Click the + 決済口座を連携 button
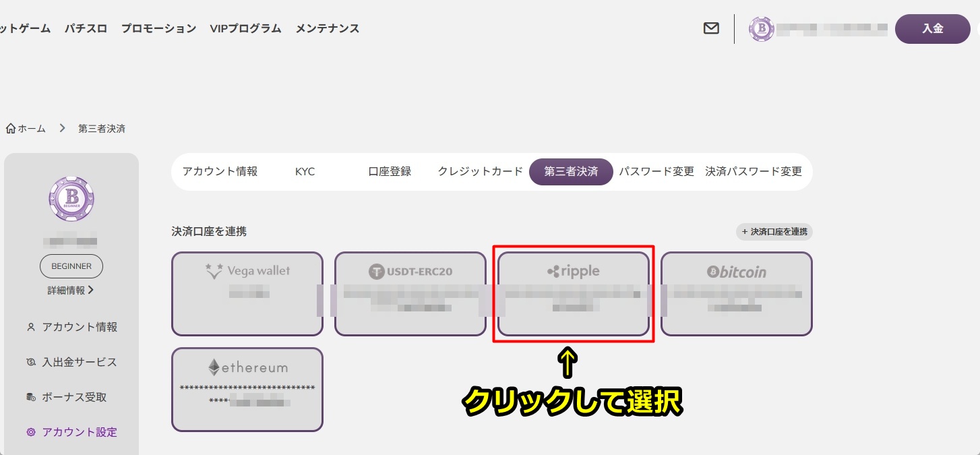Viewport: 980px width, 455px height. 774,232
